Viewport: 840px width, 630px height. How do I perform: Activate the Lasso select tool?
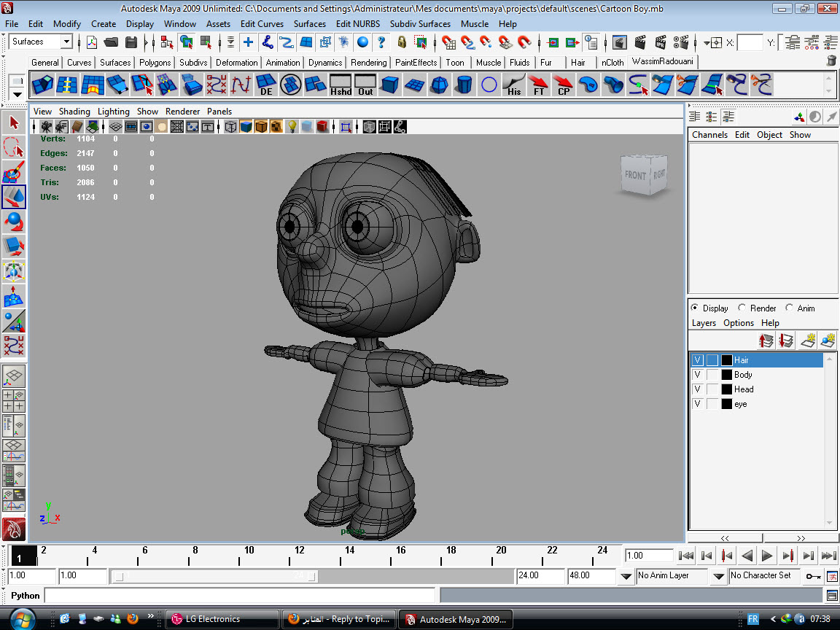pos(14,148)
